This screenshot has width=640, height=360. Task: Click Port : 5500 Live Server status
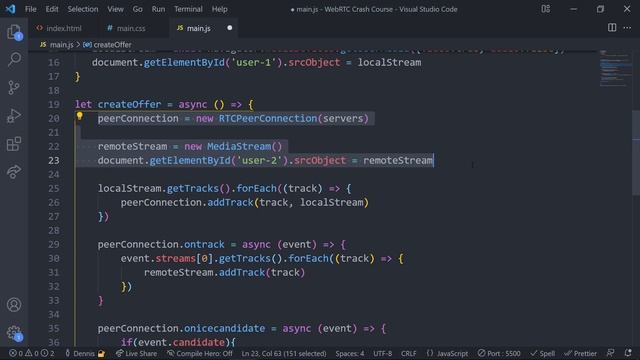point(499,353)
